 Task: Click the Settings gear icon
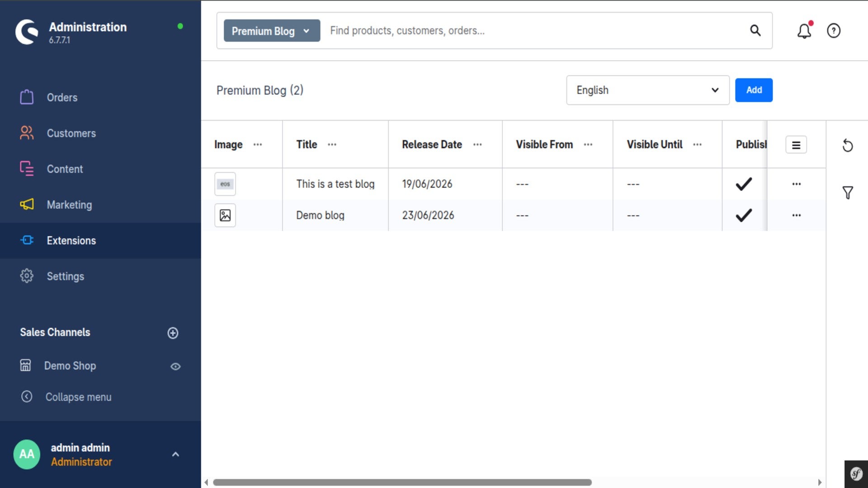27,276
